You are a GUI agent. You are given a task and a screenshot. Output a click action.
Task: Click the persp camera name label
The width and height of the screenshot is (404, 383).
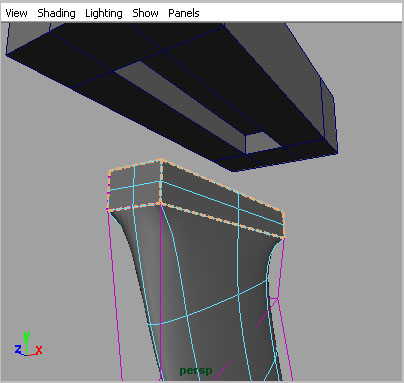click(x=196, y=371)
